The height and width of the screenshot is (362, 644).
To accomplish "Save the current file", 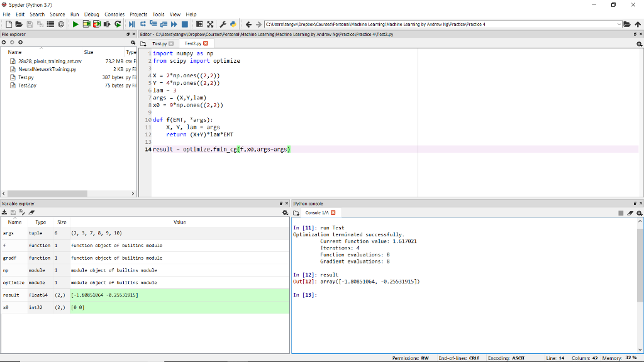I will [29, 25].
